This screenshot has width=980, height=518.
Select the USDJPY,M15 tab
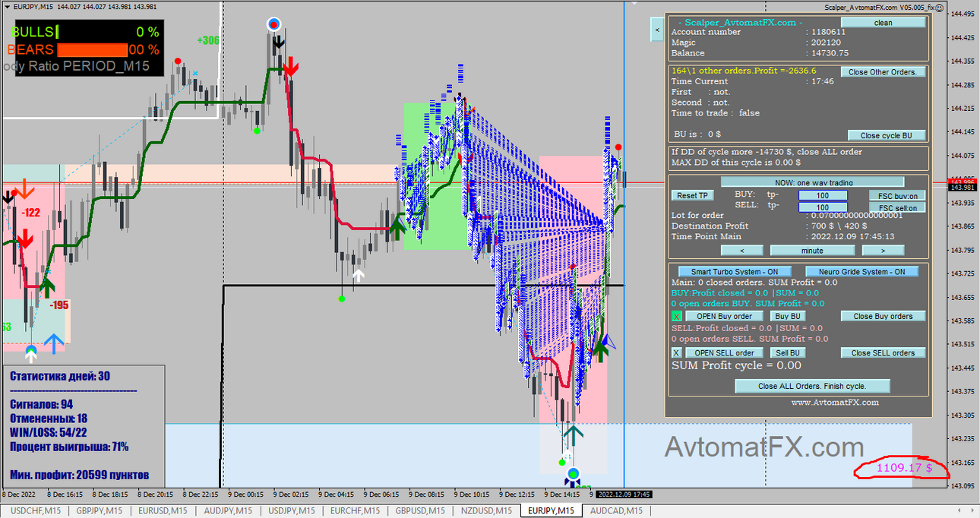pos(290,511)
